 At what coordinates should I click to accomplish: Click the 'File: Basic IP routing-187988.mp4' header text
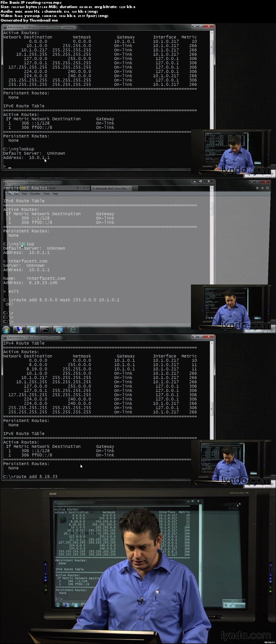click(x=31, y=2)
